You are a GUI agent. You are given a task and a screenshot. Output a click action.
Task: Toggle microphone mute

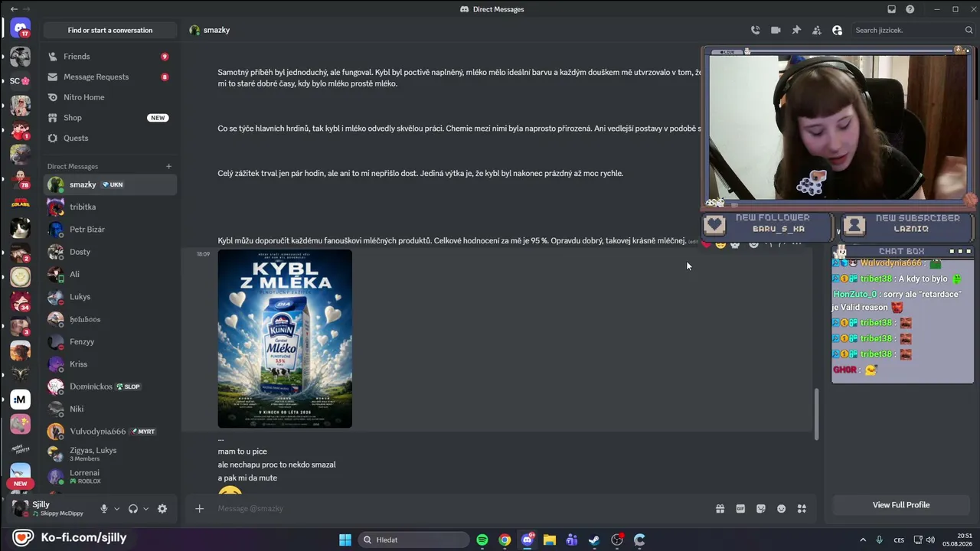[104, 509]
